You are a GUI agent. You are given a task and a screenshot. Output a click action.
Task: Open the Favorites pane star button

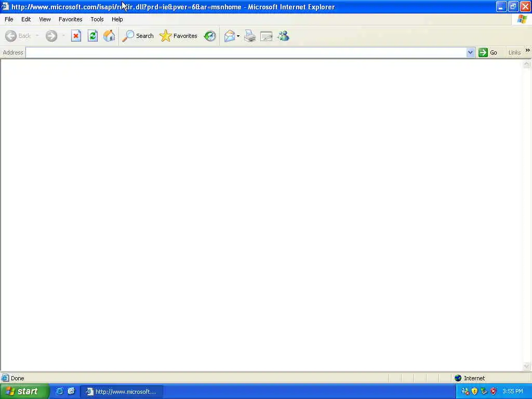click(x=179, y=36)
